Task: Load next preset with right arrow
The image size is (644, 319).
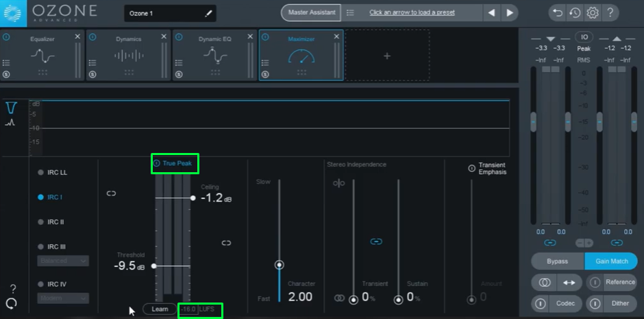Action: point(510,12)
